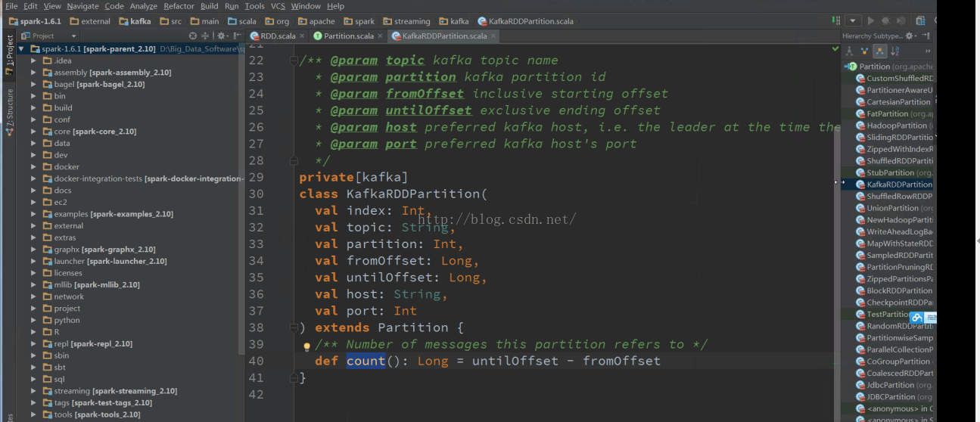Toggle Class Hierarchy view button
This screenshot has width=980, height=422.
click(849, 51)
